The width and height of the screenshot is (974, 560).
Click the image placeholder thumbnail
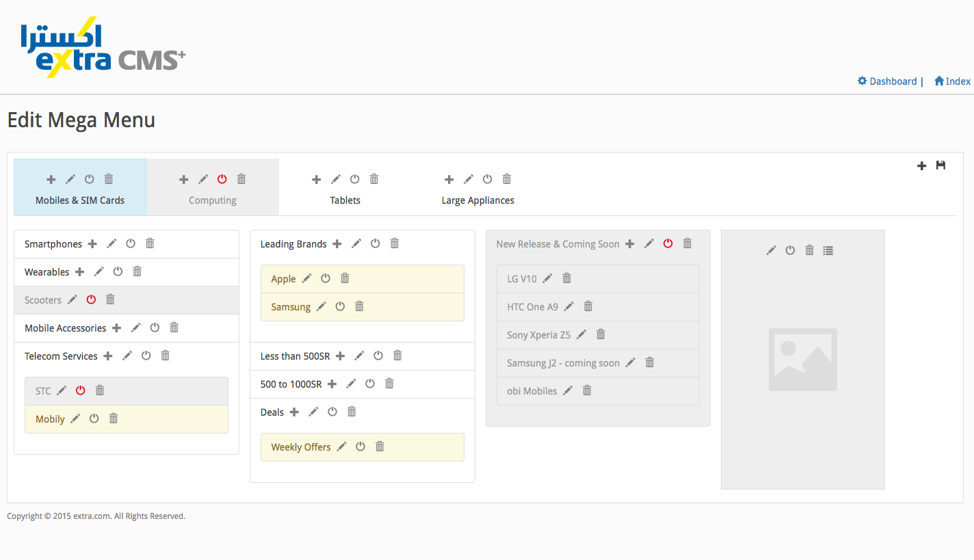pyautogui.click(x=803, y=360)
